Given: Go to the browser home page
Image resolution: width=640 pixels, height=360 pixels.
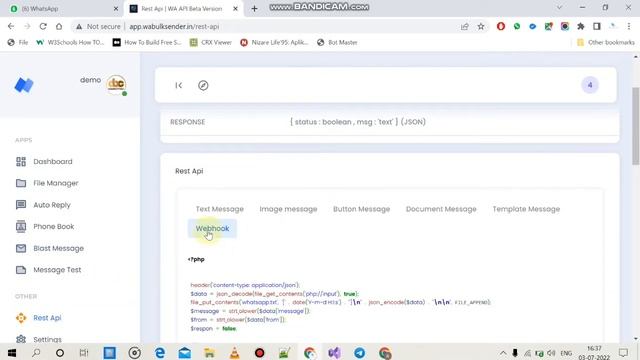Looking at the screenshot, I should (x=59, y=26).
